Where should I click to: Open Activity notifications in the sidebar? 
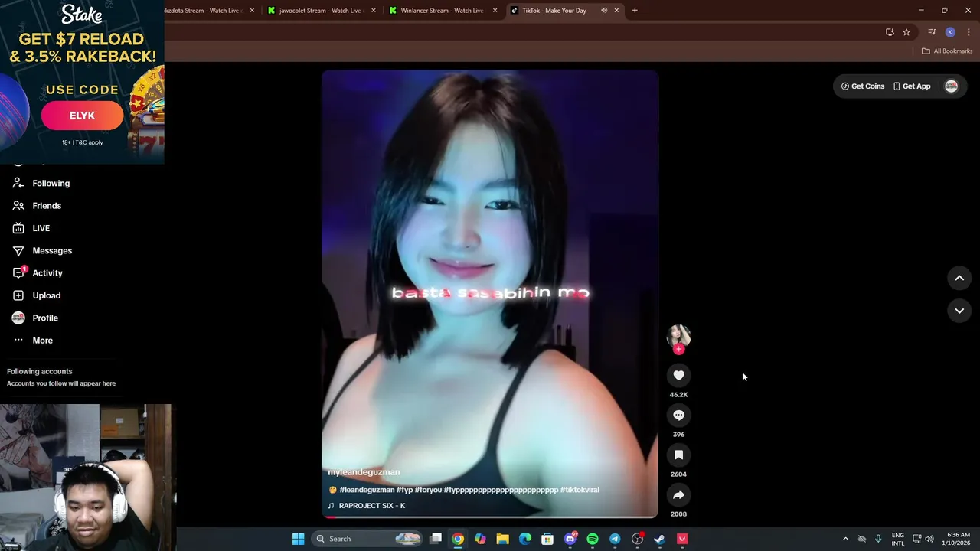(47, 272)
